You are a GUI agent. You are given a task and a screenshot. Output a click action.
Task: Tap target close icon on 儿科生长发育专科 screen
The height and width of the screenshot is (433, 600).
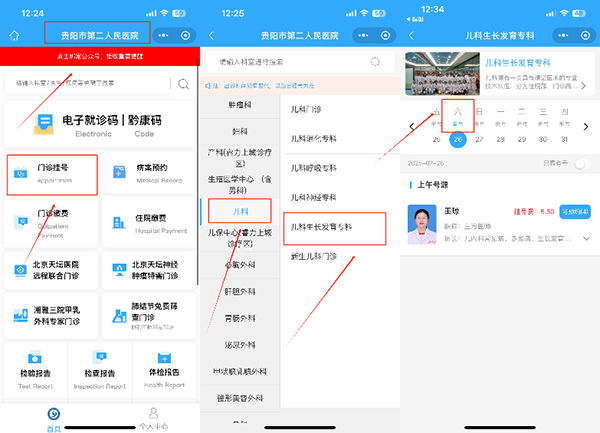click(585, 36)
